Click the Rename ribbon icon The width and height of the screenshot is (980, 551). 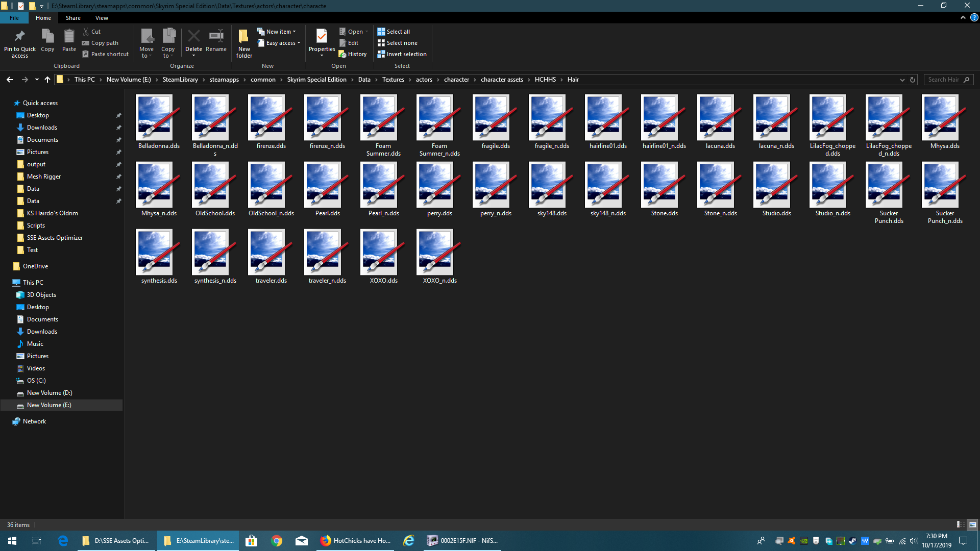216,41
